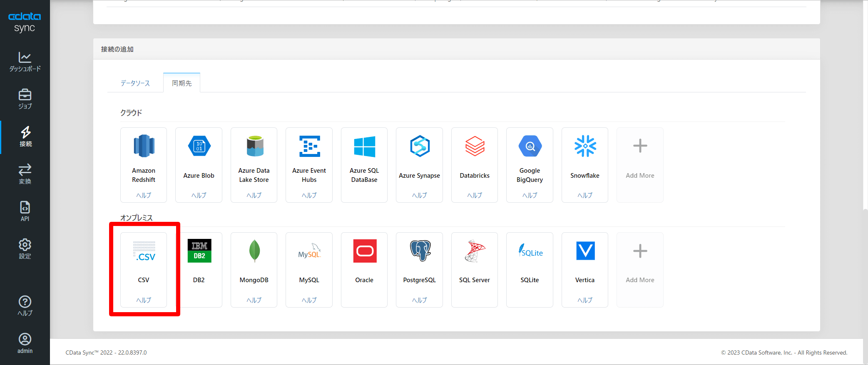Viewport: 868px width, 365px height.
Task: Open the admin user account menu
Action: coord(25,343)
